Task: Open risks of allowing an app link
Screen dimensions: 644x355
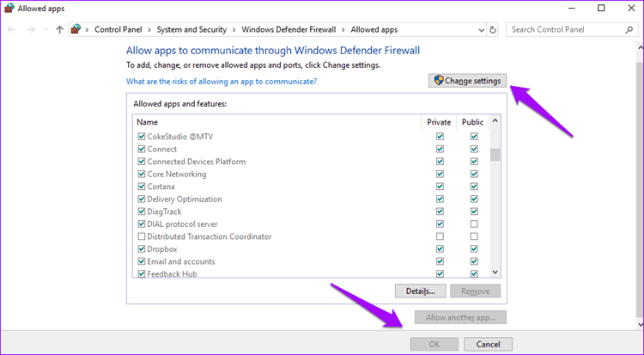Action: pos(222,82)
